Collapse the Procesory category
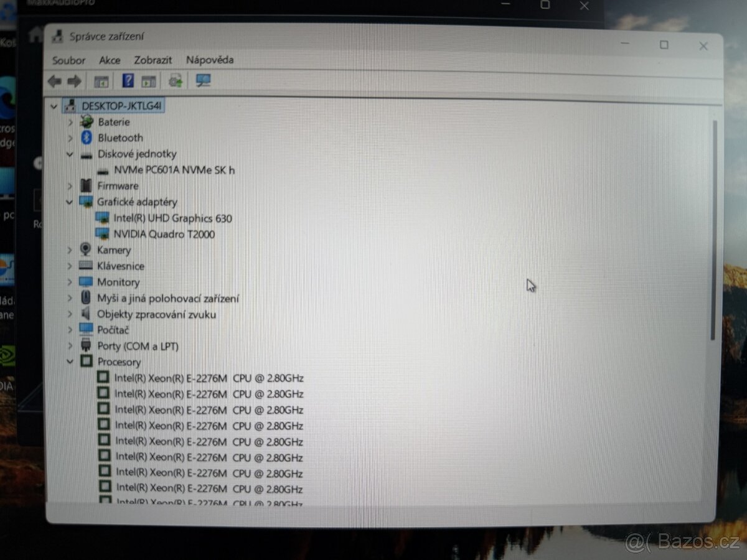The image size is (747, 560). 70,362
